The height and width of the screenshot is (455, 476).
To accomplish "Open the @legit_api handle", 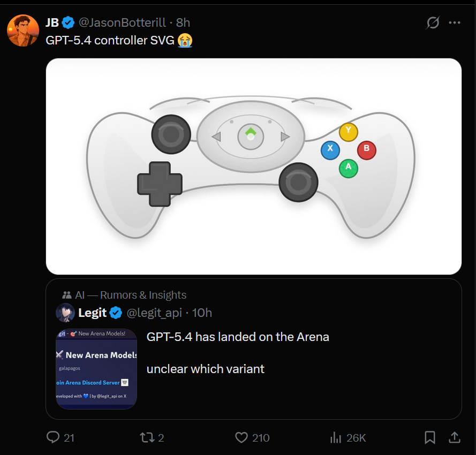I will point(154,313).
